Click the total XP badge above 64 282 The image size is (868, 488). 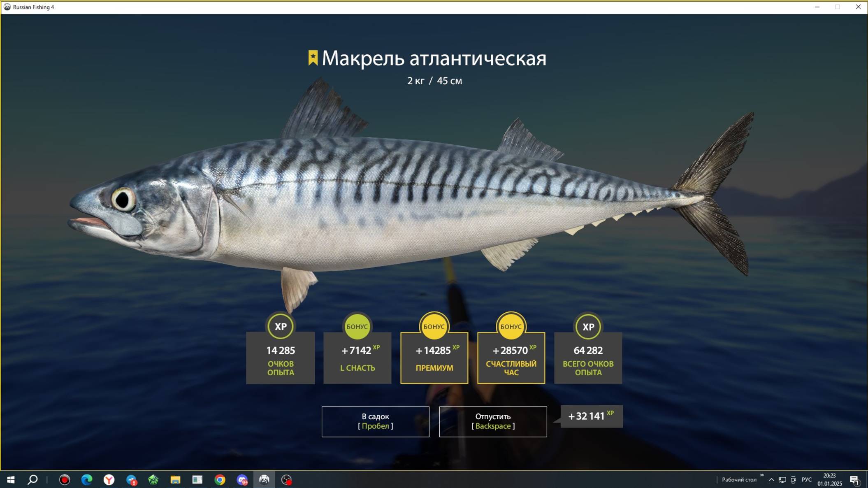pos(588,326)
